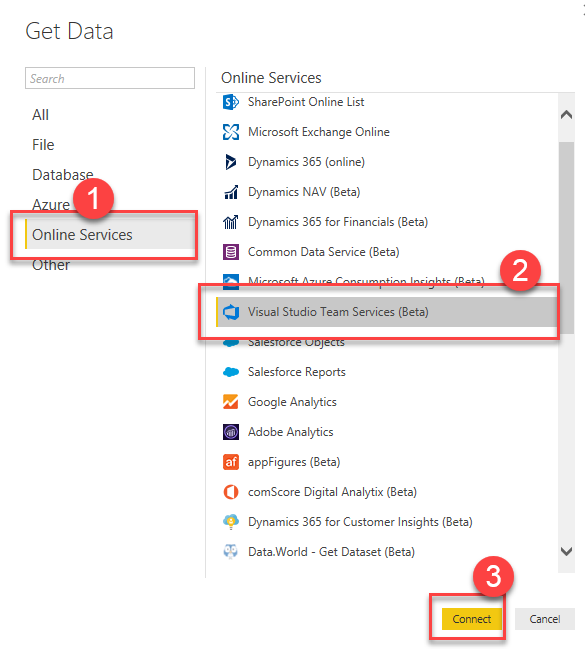Select Data.World - Get Dataset (Beta) label
Viewport: 585px width, 649px height.
pyautogui.click(x=331, y=552)
